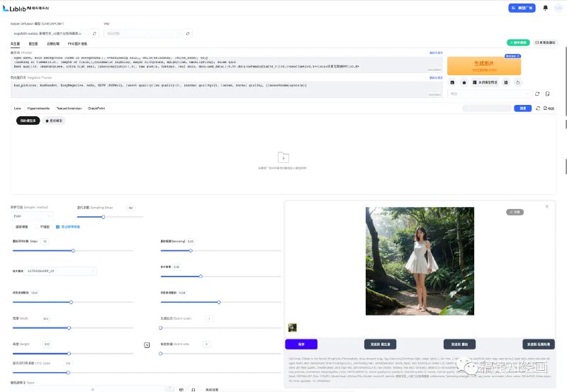Refresh the checkpoint model list
Image resolution: width=567 pixels, height=392 pixels.
(x=94, y=33)
